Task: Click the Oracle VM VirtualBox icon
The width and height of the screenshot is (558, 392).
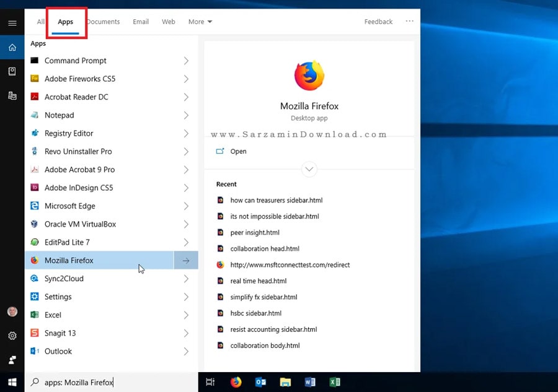Action: (35, 224)
